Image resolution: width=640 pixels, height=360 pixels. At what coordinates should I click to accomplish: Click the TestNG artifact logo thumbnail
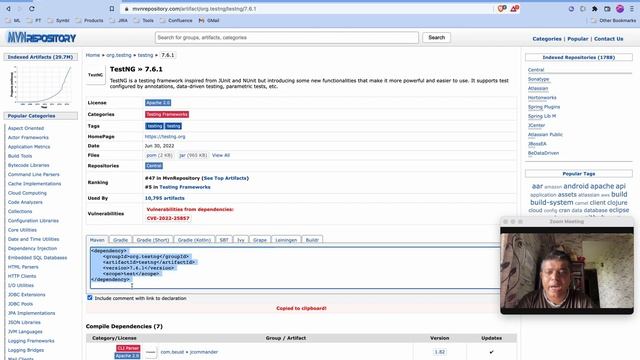pyautogui.click(x=96, y=75)
